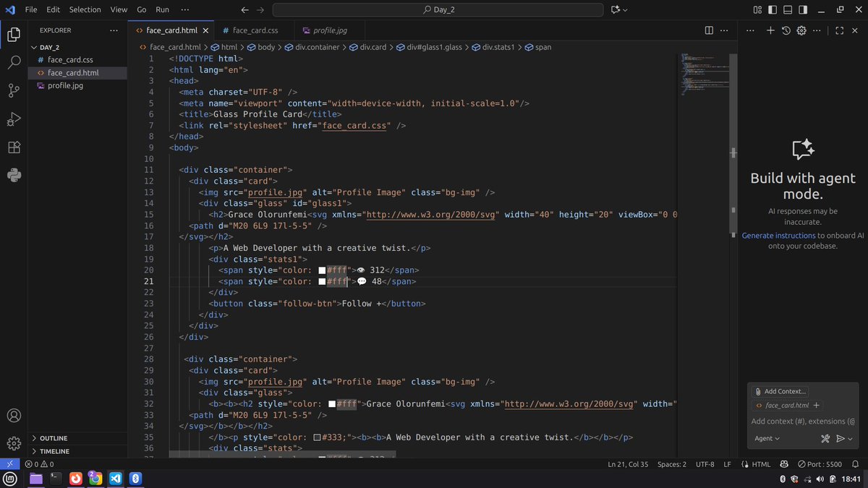Open the Linux Mint start menu
Viewport: 868px width, 488px height.
[x=11, y=479]
